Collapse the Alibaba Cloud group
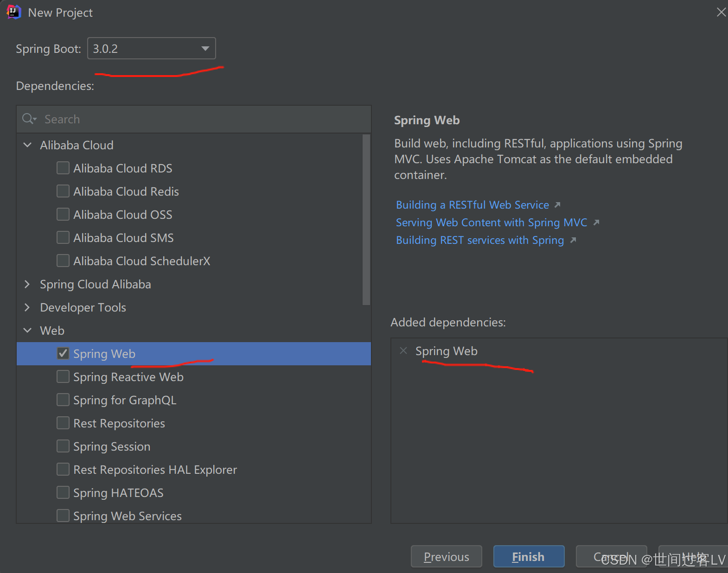Viewport: 728px width, 573px height. (x=28, y=145)
